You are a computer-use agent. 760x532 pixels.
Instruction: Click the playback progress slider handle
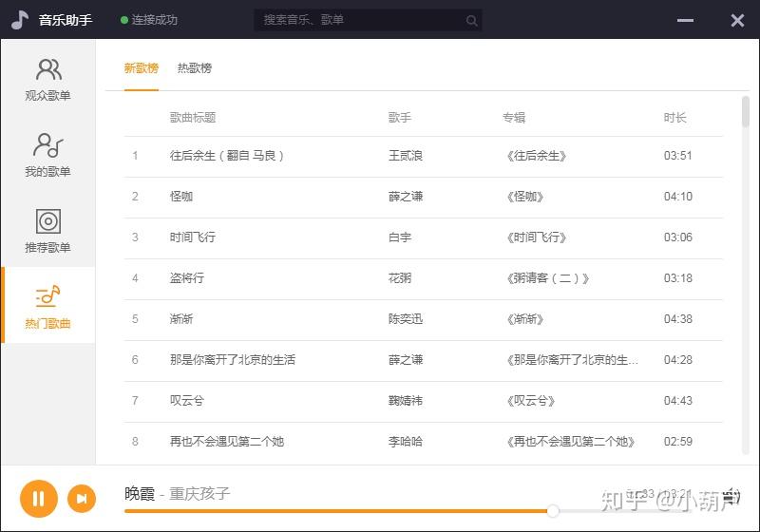click(x=553, y=511)
